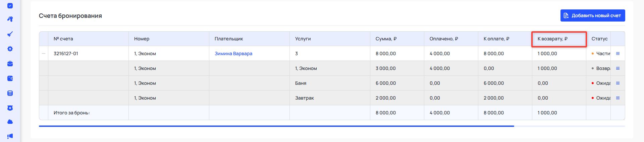This screenshot has width=644, height=142.
Task: Open payer link Зимина Варвара
Action: tap(233, 54)
